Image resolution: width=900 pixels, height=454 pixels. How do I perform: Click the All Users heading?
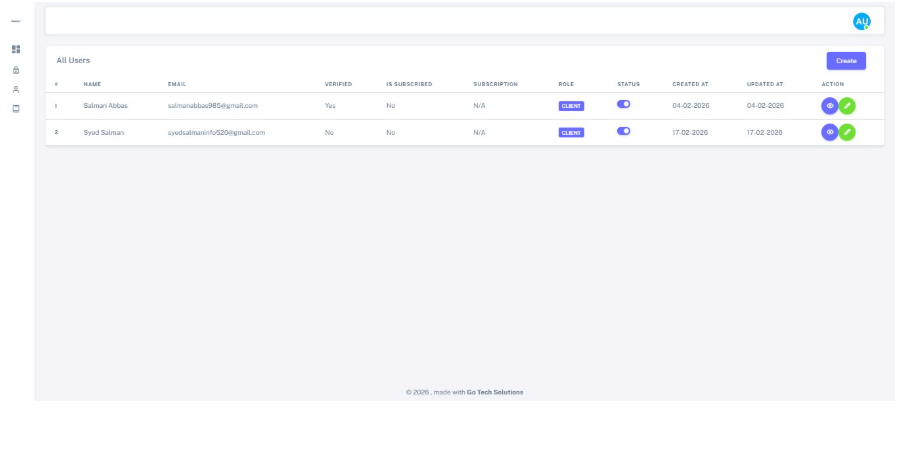pyautogui.click(x=73, y=60)
